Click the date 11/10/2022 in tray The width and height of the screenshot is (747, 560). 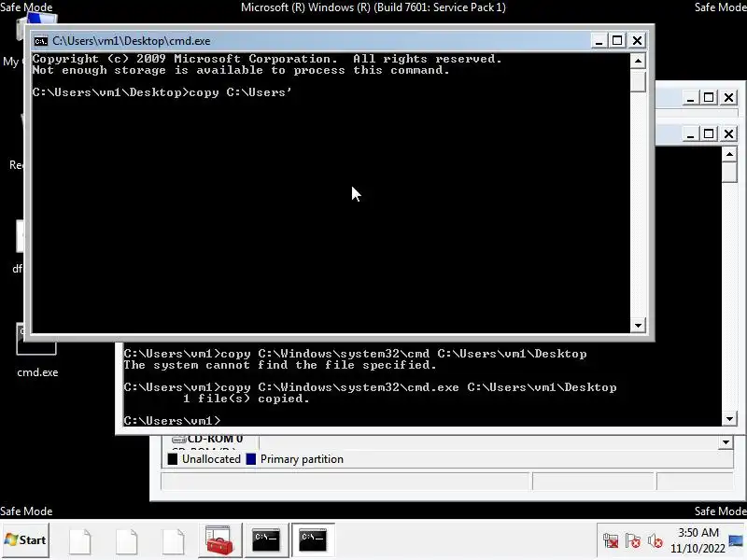[x=698, y=549]
